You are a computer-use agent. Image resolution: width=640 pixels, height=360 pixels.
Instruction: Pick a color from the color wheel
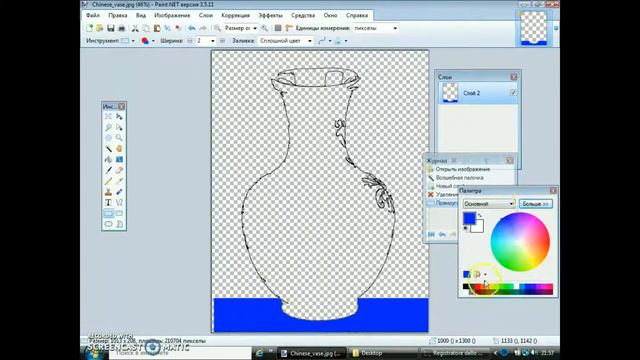point(520,242)
